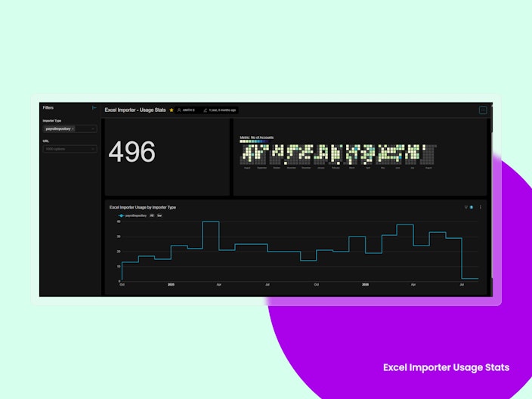Viewport: 532px width, 399px height.
Task: Click the dashboard owner badge
Action: (x=186, y=110)
